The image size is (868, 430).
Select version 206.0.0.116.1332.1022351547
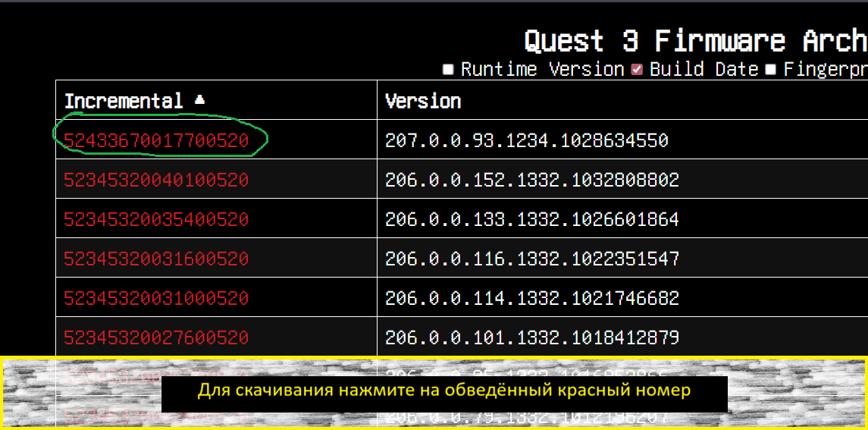tap(532, 259)
